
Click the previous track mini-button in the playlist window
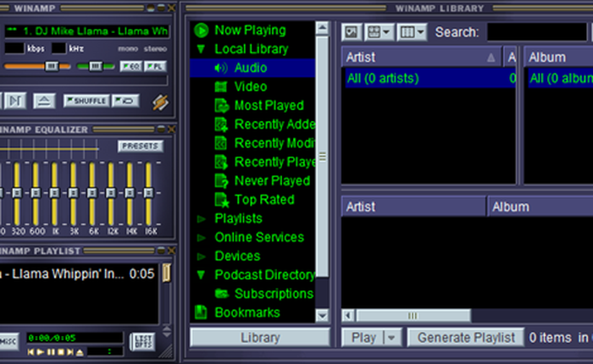pyautogui.click(x=30, y=352)
